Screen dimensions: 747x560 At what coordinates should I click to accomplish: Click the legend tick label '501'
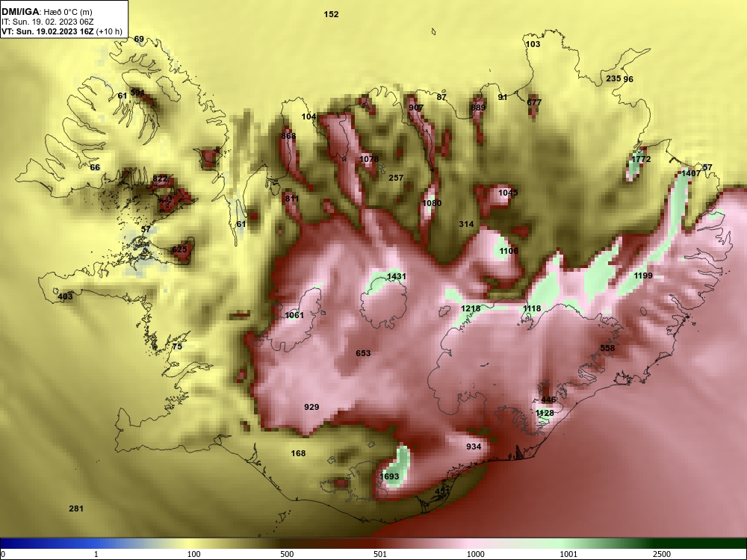pos(380,554)
